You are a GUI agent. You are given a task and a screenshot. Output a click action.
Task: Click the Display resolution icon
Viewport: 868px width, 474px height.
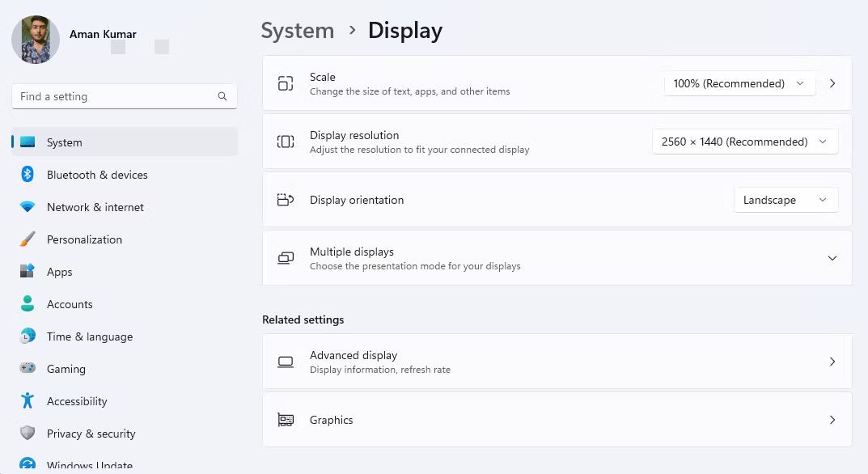286,142
